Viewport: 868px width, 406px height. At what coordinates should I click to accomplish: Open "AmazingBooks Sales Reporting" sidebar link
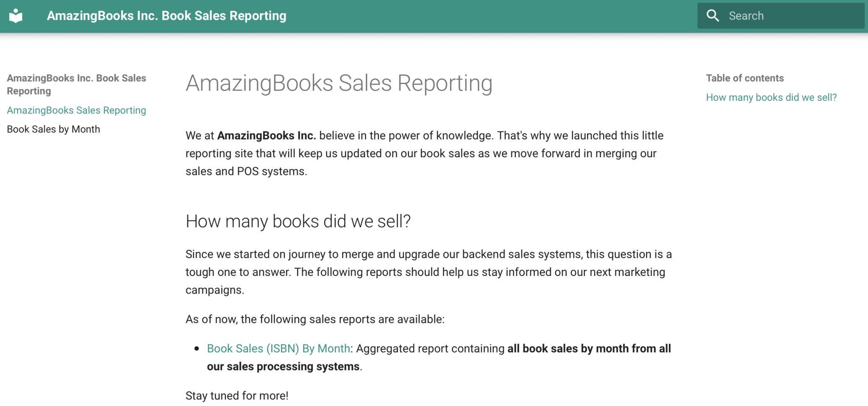click(x=76, y=110)
